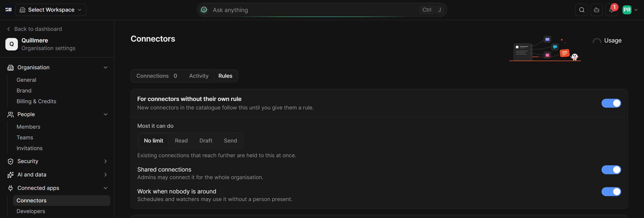Open the AI assistant robot icon
644x218 pixels.
click(x=597, y=10)
